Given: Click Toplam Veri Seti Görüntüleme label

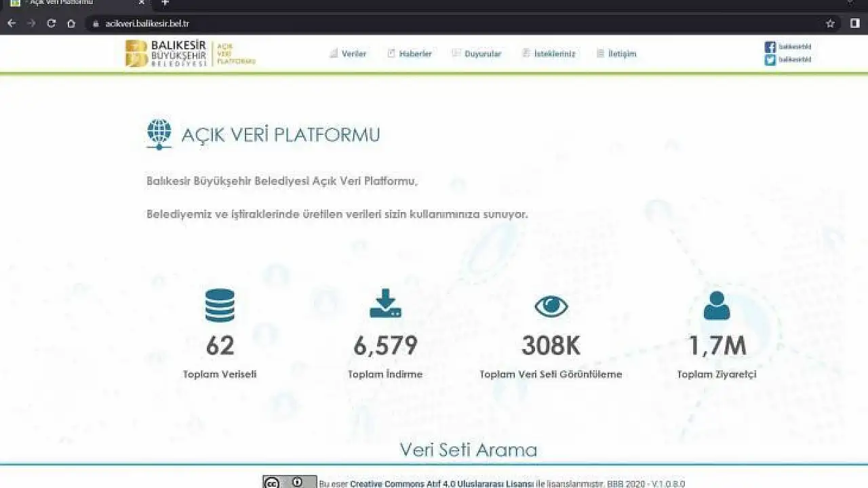Looking at the screenshot, I should [x=551, y=374].
